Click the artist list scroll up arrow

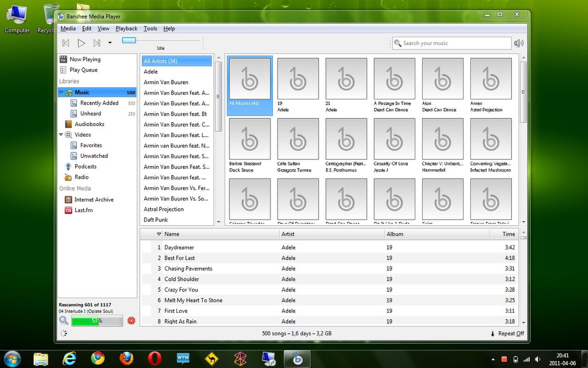click(x=218, y=58)
